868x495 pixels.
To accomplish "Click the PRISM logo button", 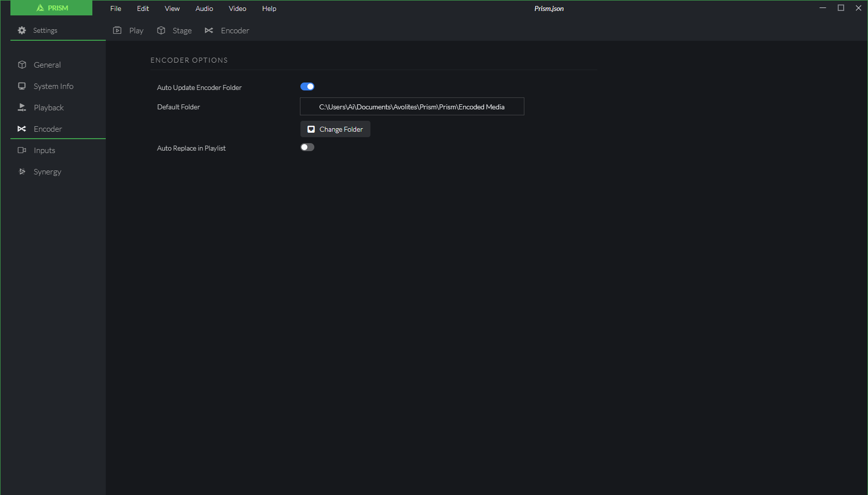I will point(52,8).
